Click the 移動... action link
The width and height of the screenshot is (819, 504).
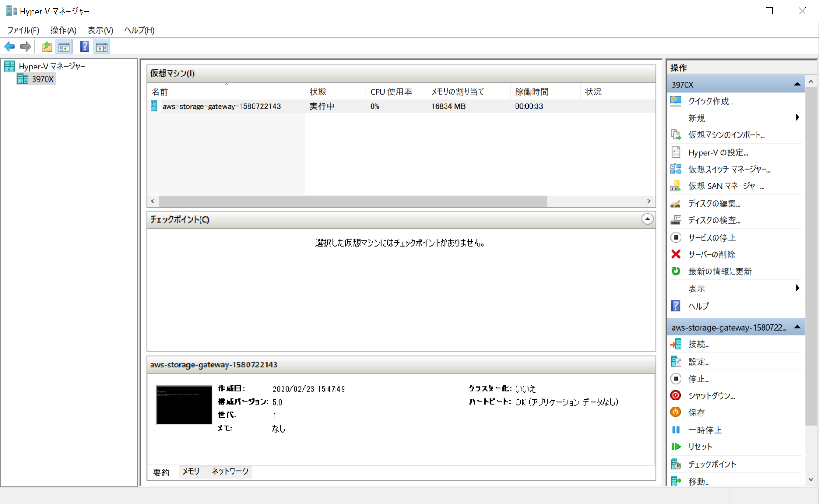click(x=699, y=482)
